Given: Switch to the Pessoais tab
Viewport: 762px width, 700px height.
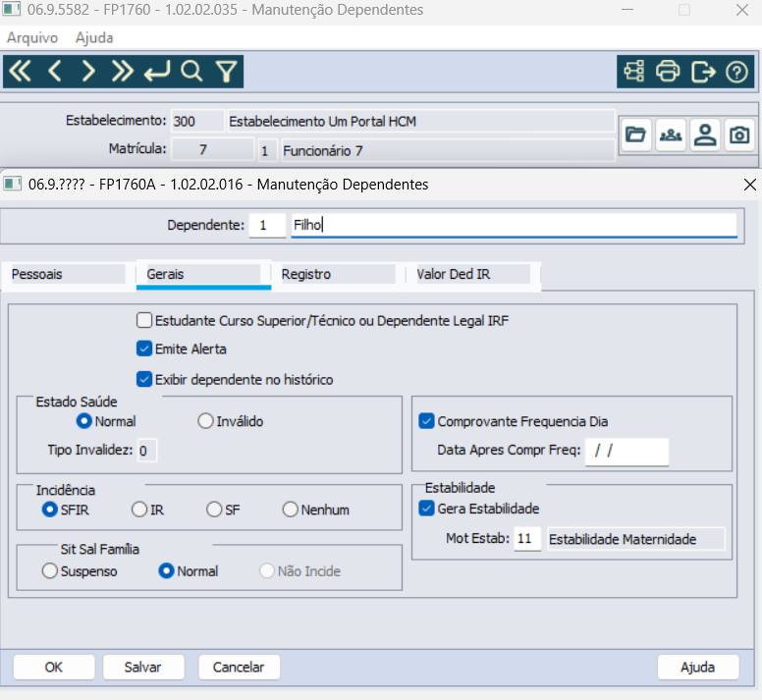Looking at the screenshot, I should pos(68,275).
